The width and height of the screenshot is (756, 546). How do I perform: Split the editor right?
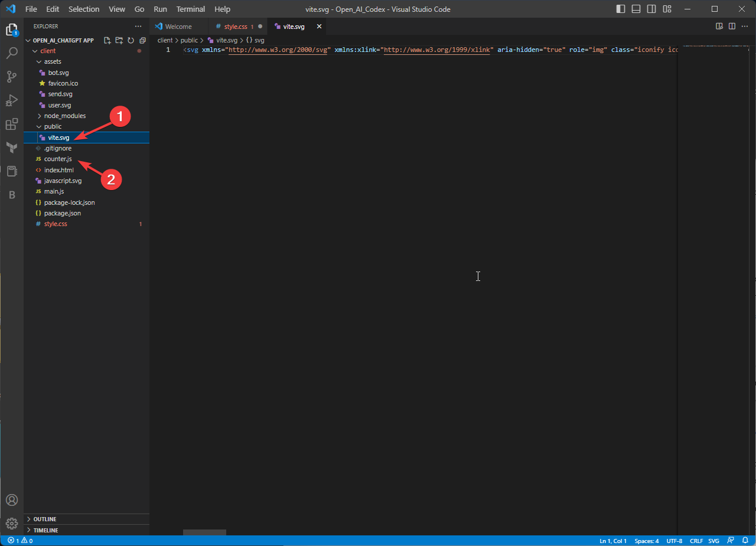[x=732, y=27]
